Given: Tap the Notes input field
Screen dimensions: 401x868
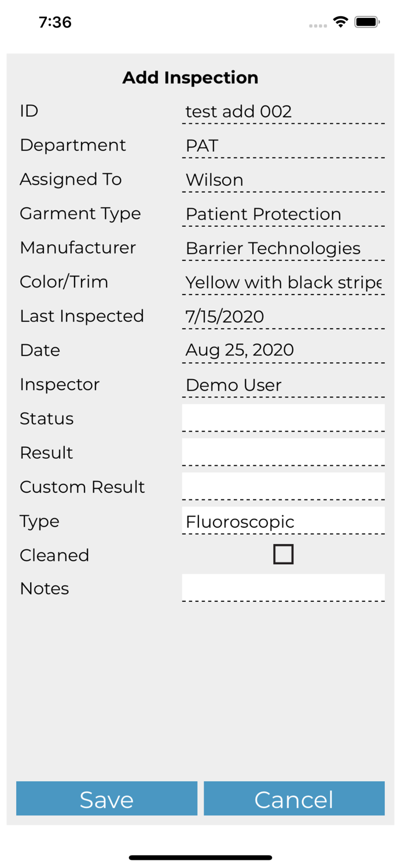Looking at the screenshot, I should tap(283, 587).
